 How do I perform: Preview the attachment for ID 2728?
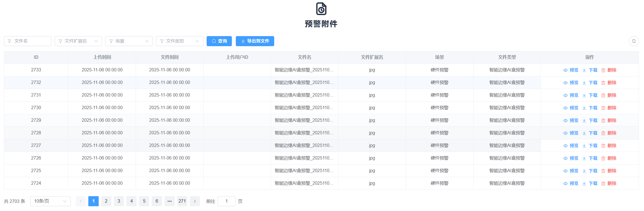[x=571, y=133]
